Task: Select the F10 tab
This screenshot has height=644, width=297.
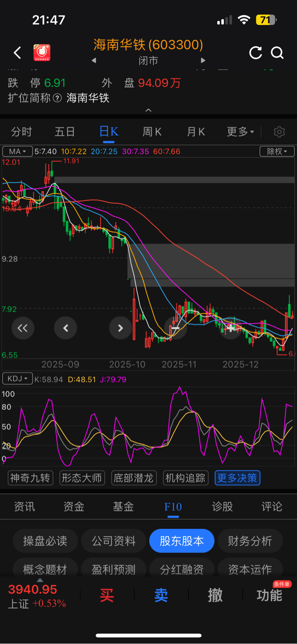Action: pyautogui.click(x=173, y=507)
